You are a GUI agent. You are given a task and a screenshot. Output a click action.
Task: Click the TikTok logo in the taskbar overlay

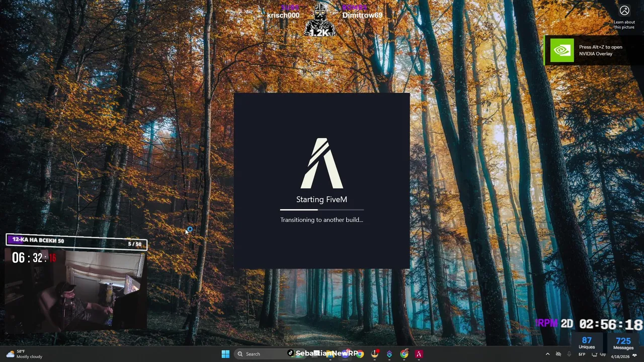(x=290, y=353)
